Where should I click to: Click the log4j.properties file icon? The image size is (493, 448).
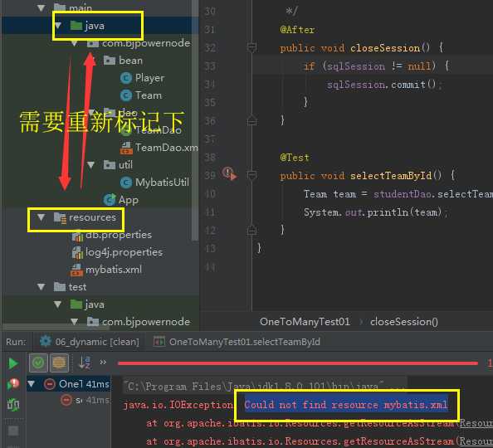coord(78,253)
